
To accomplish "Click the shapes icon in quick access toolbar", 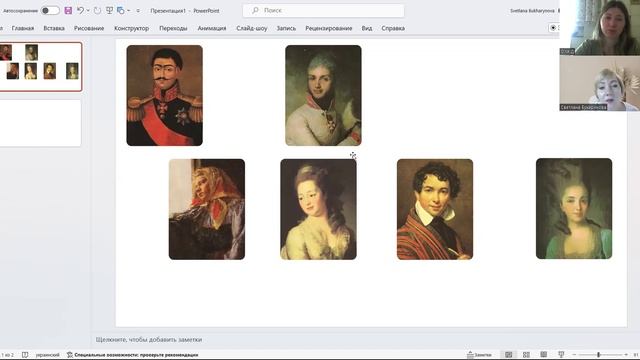I will pos(120,11).
